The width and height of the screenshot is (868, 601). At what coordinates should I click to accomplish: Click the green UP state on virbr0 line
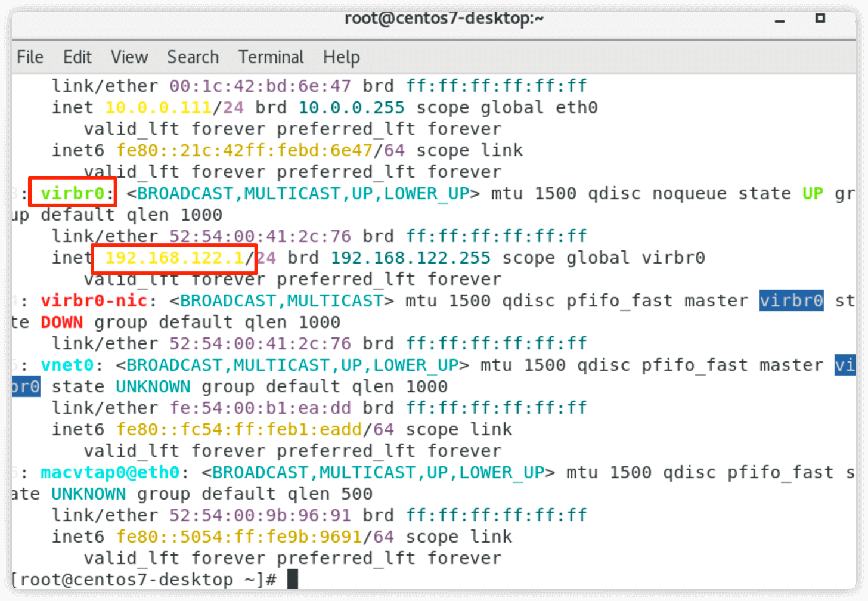tap(813, 193)
